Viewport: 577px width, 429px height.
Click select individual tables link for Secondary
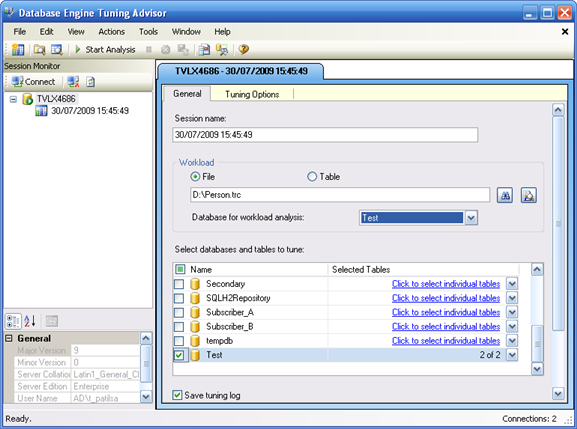[x=446, y=284]
